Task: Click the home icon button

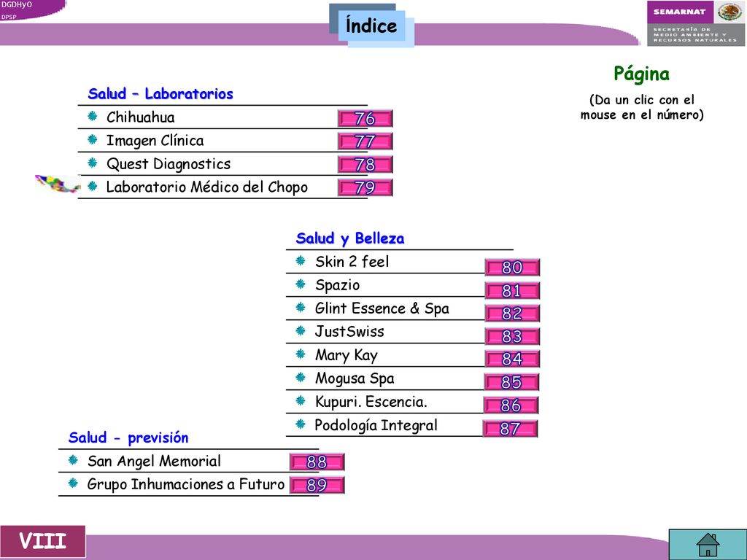Action: [x=708, y=544]
